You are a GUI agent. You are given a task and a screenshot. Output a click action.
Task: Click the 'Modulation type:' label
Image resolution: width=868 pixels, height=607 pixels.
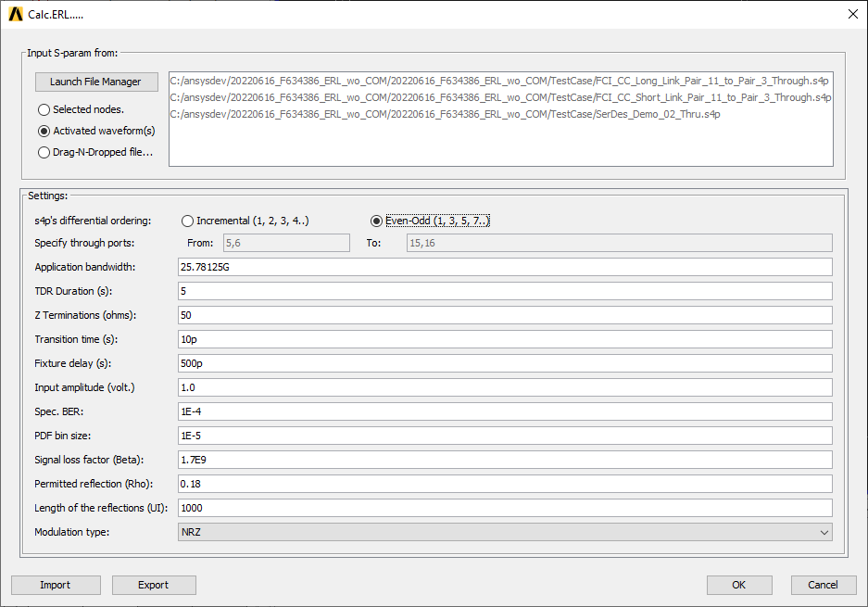(x=72, y=532)
